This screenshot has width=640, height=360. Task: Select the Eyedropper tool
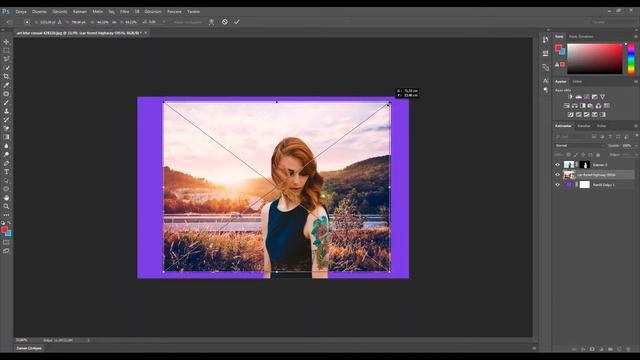6,85
